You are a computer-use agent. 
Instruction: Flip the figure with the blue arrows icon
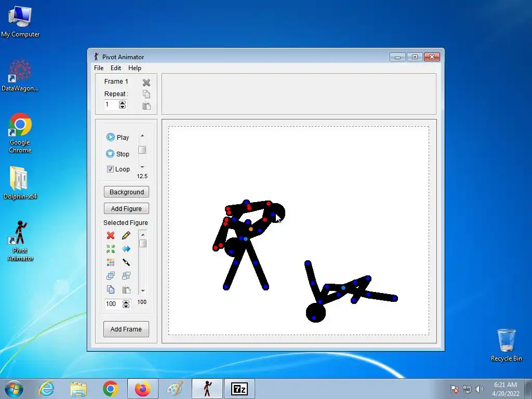click(x=126, y=249)
